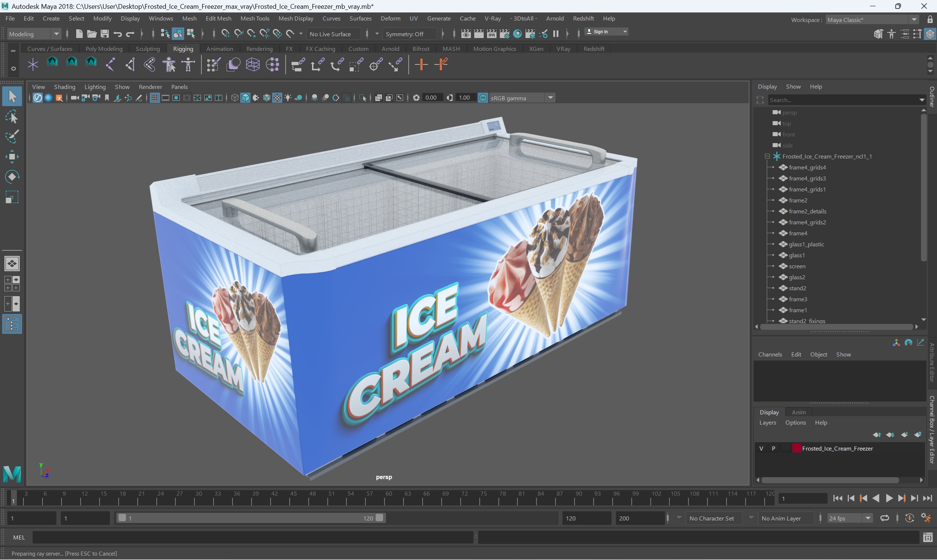Open the No Anim Layer dropdown arrow

[751, 518]
